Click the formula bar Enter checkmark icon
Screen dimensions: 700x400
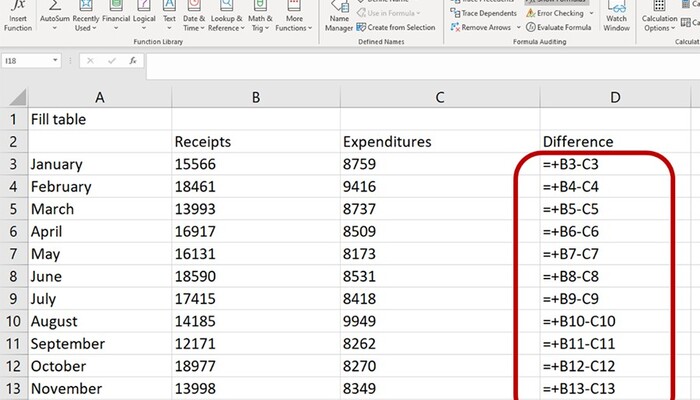112,61
